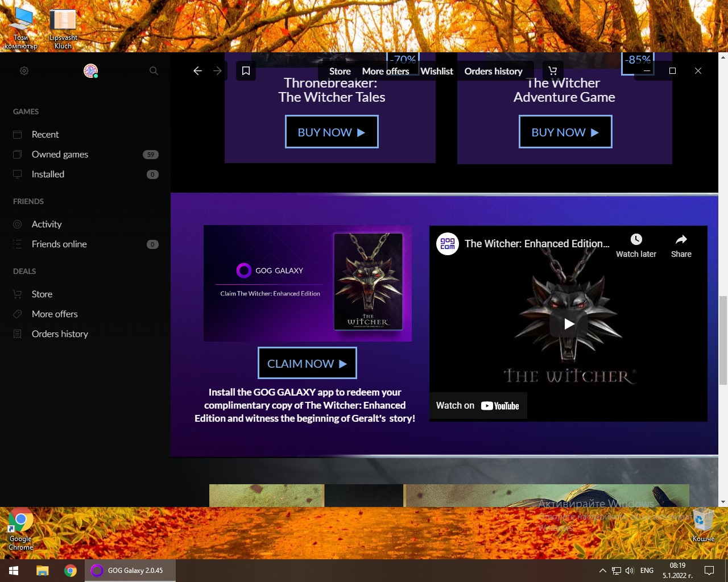Select the This PC desktop icon
Viewport: 728px width, 582px height.
21,28
